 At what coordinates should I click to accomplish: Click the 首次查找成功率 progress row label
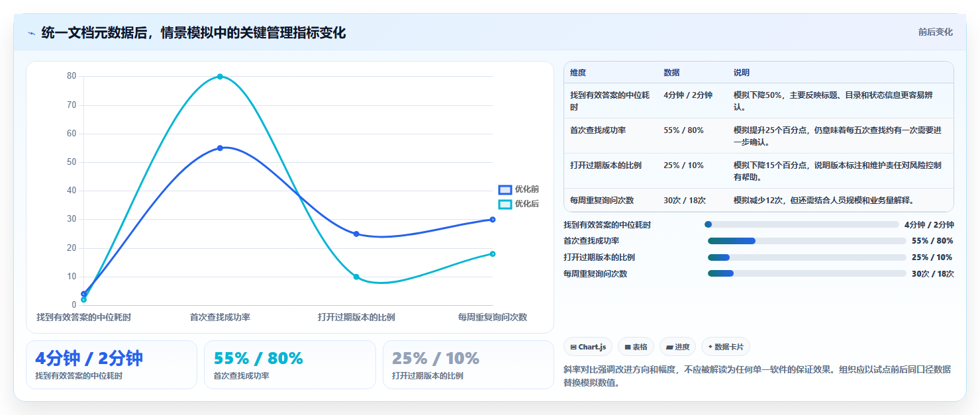(x=591, y=241)
